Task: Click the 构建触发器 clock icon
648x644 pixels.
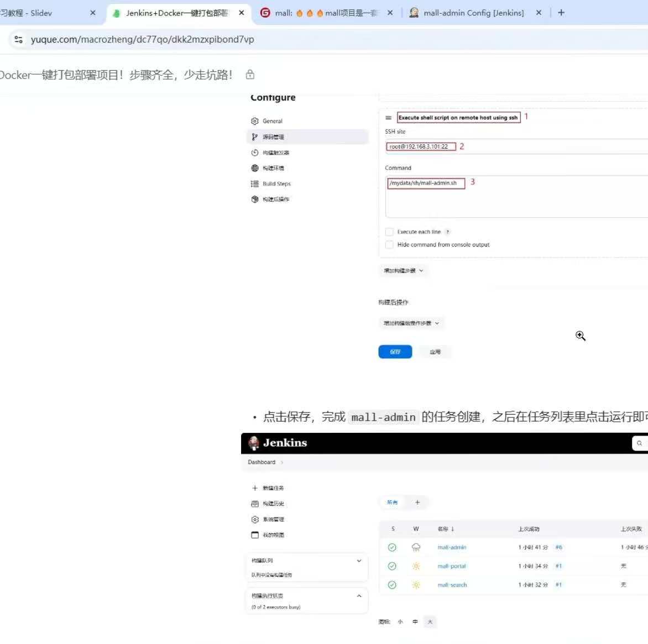Action: (x=254, y=153)
